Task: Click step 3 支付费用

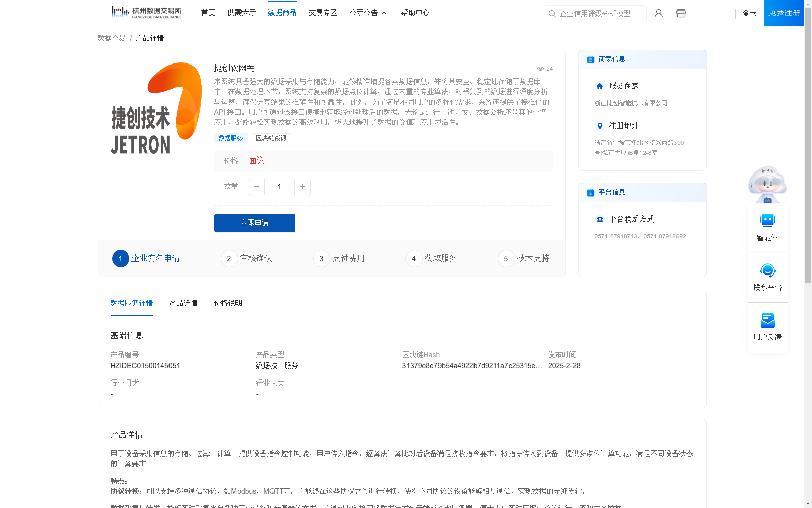Action: coord(339,259)
